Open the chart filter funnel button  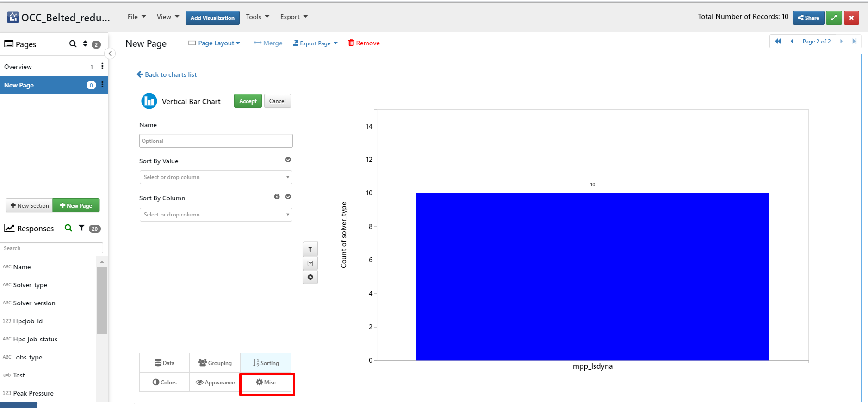point(310,249)
